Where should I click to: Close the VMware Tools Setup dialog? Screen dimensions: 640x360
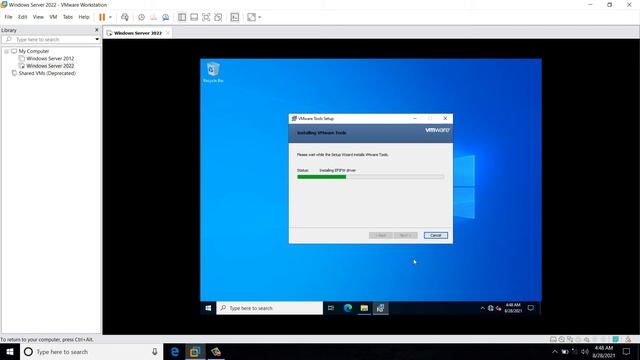(x=445, y=118)
